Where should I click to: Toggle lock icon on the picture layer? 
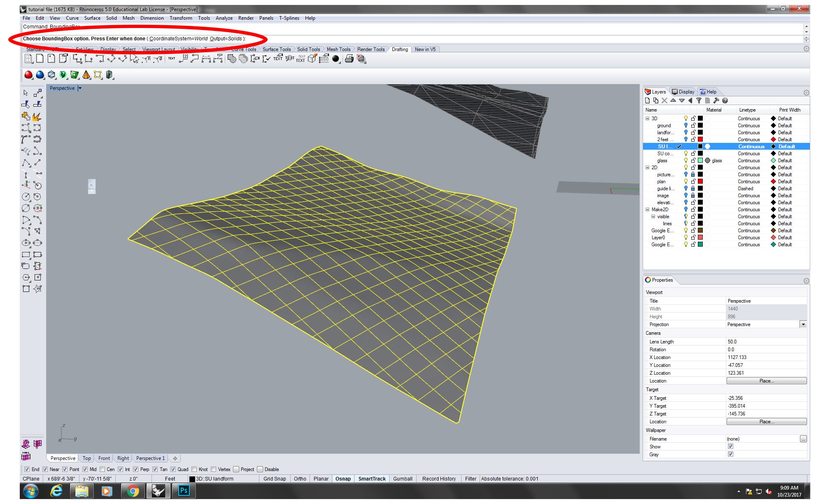(x=693, y=175)
